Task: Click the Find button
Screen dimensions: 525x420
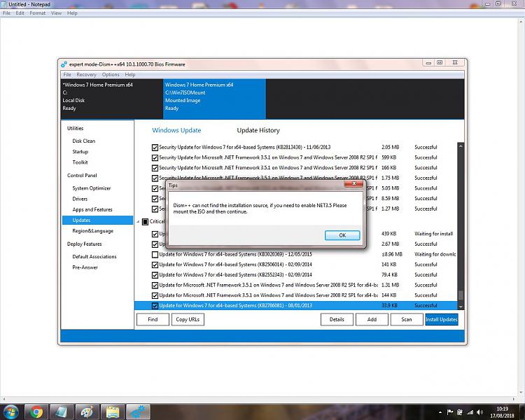Action: tap(153, 319)
